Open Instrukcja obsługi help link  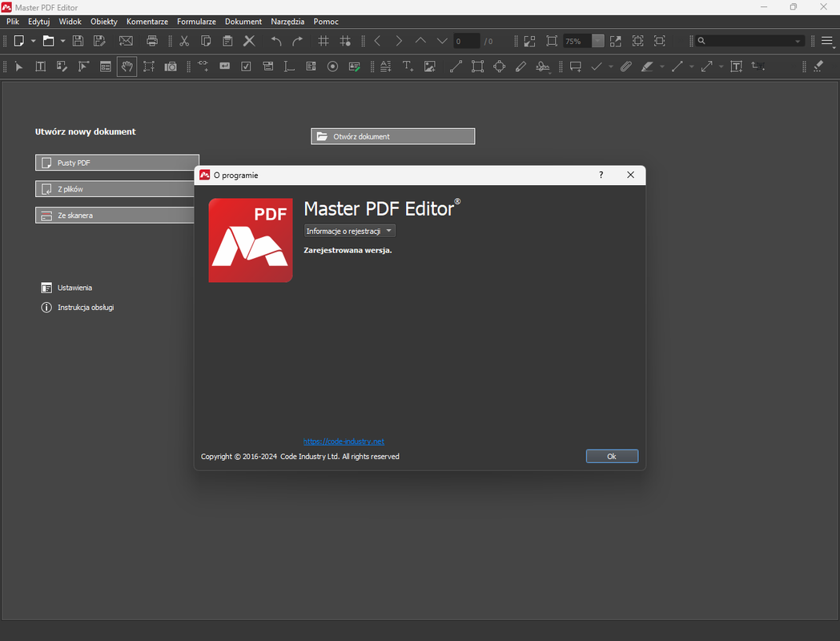click(77, 307)
